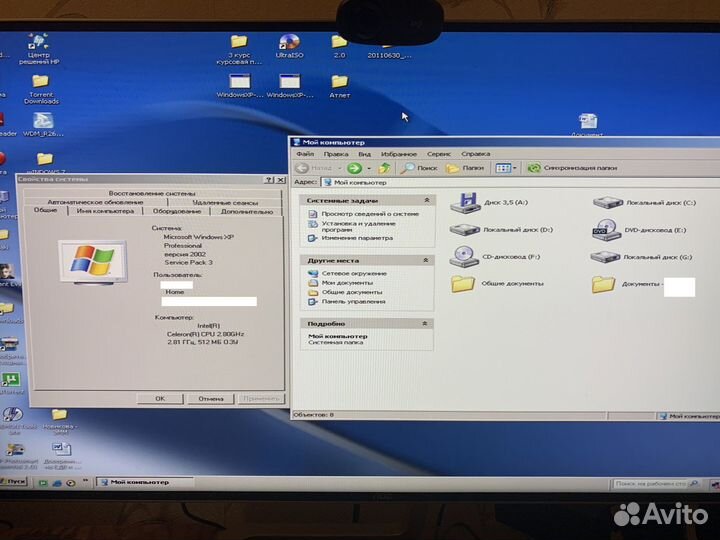Switch to Удаленные сеансы tab
Screen dimensions: 720x540
225,202
